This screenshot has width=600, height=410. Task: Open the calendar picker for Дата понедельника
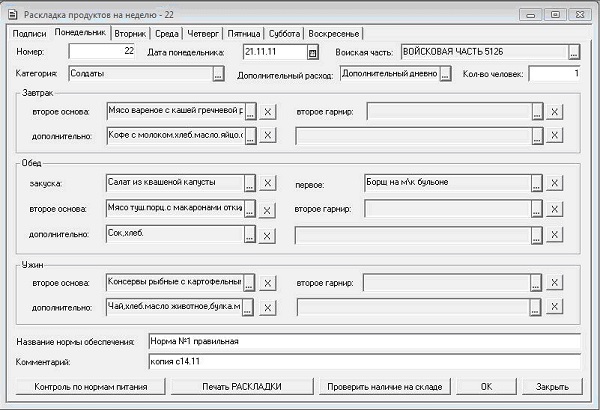point(312,52)
